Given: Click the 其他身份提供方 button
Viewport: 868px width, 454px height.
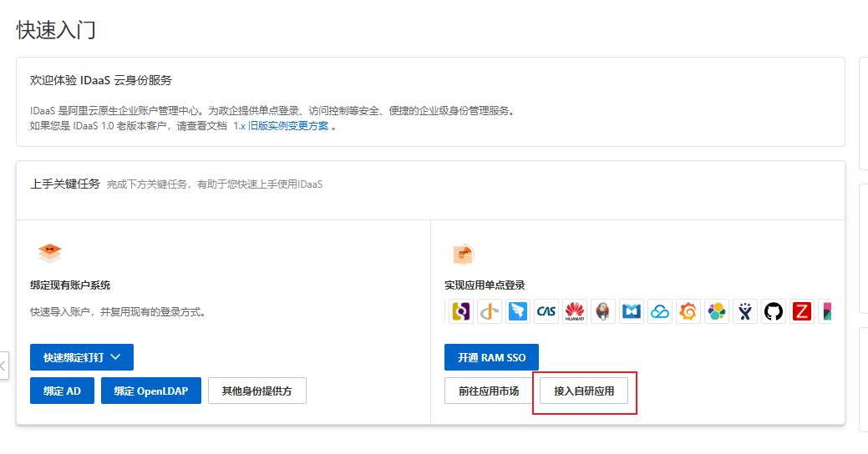Looking at the screenshot, I should 257,391.
